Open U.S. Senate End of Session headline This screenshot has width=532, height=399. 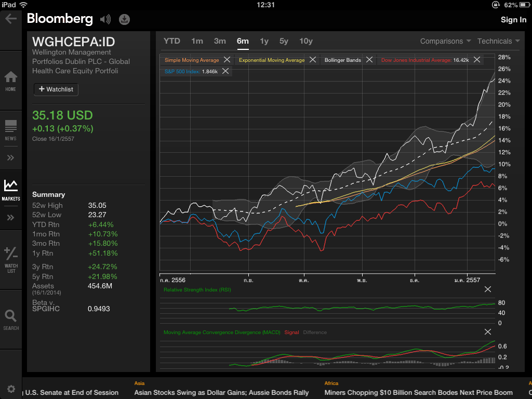point(72,393)
